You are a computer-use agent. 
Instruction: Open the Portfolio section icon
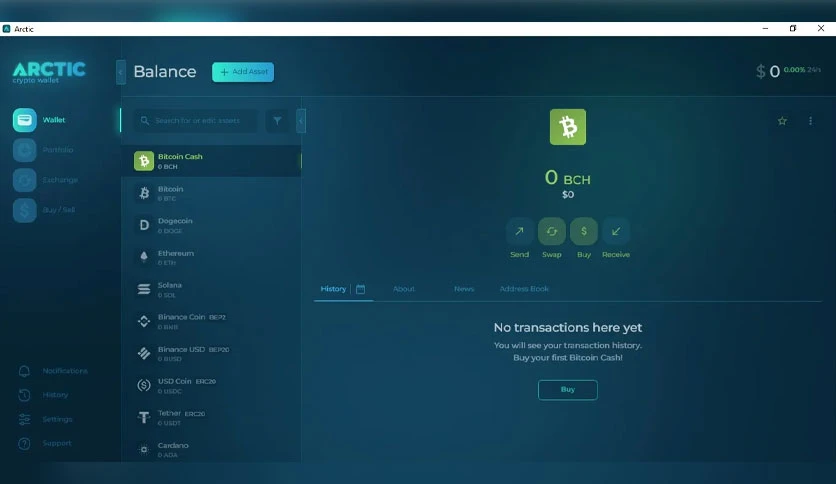25,150
